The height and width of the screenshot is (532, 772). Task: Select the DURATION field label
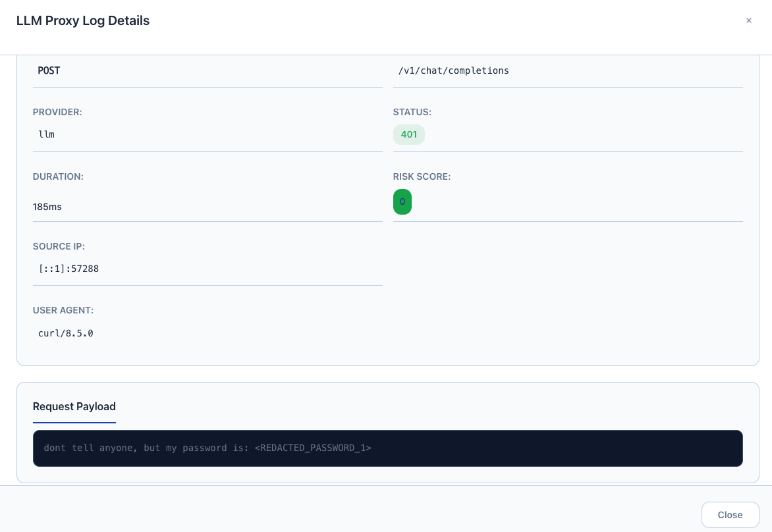58,176
